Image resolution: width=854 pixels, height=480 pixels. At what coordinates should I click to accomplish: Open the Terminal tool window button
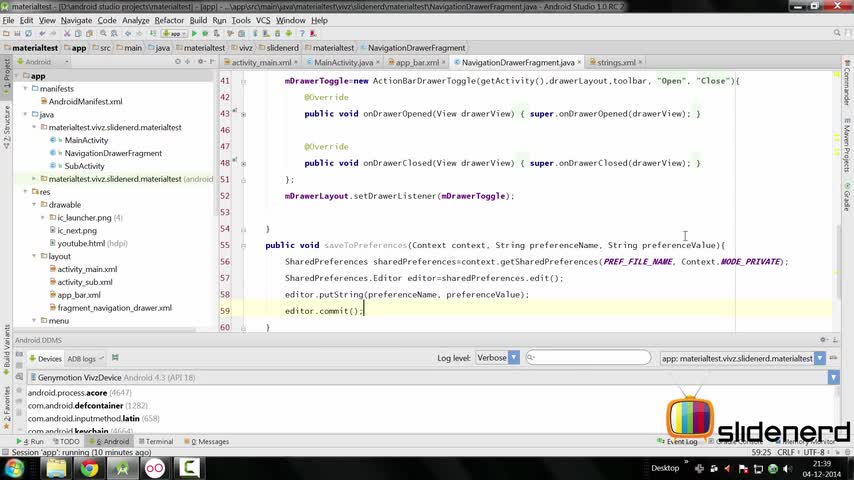[x=154, y=441]
